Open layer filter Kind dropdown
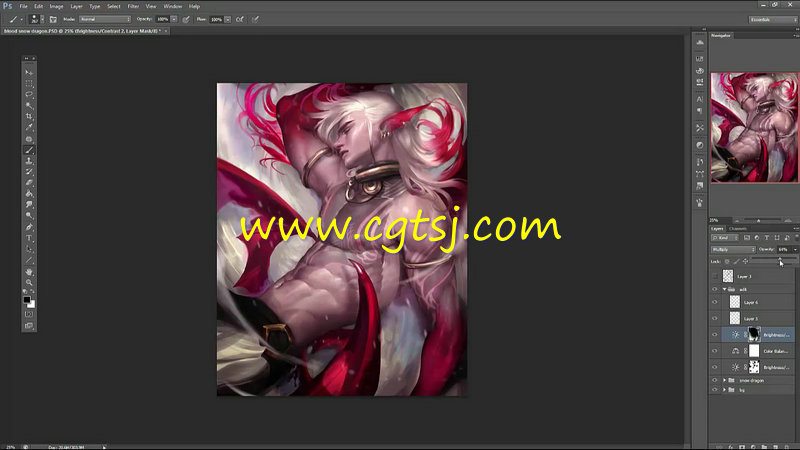This screenshot has height=450, width=800. pyautogui.click(x=725, y=238)
